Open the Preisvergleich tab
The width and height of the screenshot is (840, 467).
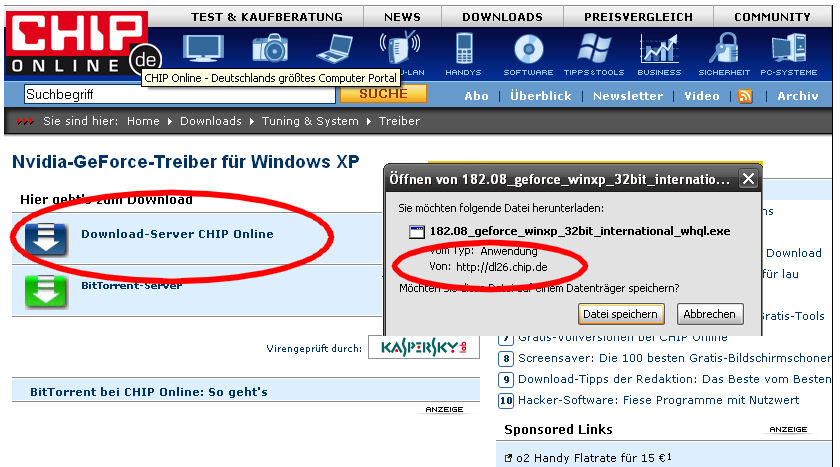(638, 17)
